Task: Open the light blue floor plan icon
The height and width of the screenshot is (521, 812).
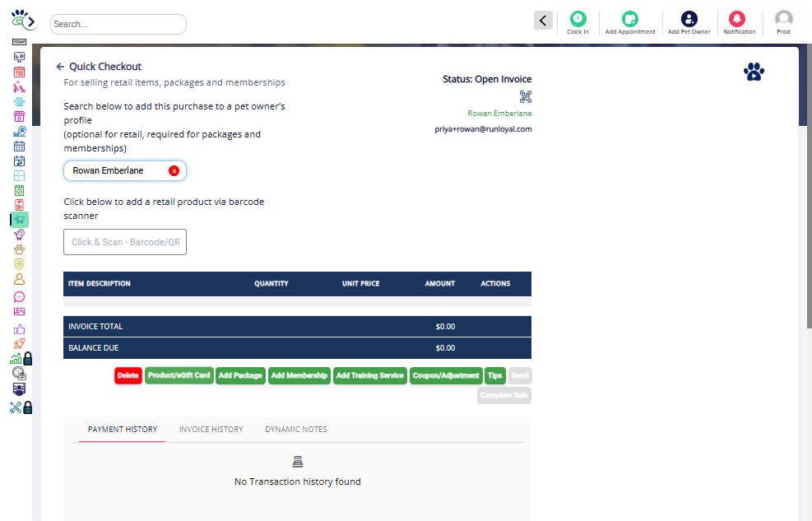Action: point(19,176)
